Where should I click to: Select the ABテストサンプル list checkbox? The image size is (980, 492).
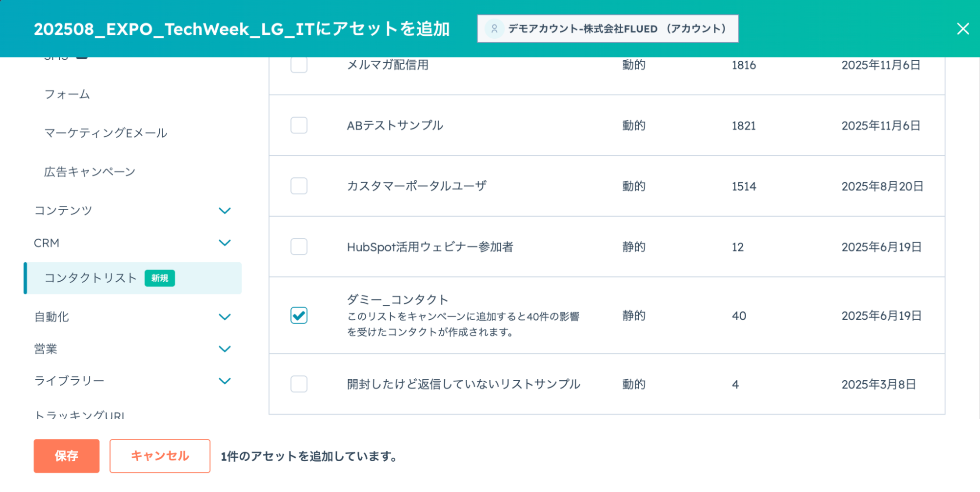click(299, 125)
